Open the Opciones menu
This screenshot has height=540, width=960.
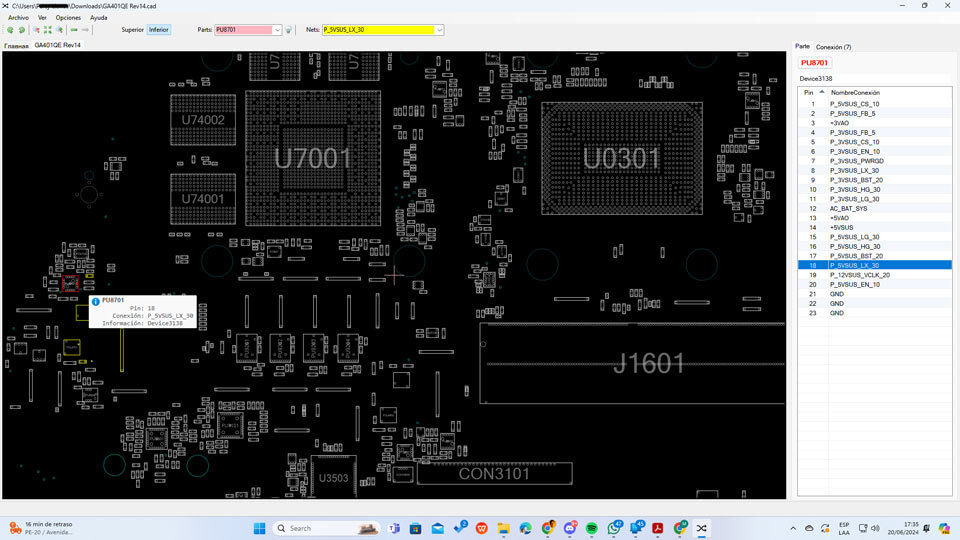(x=68, y=18)
